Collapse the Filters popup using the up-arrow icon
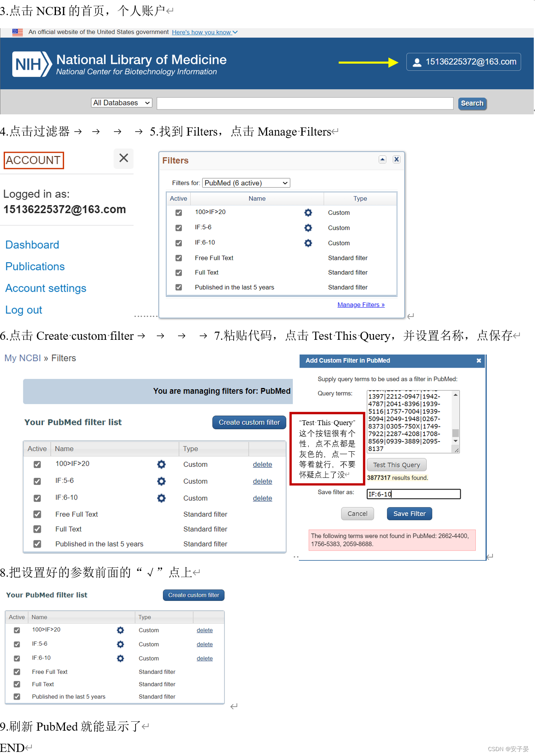The image size is (535, 756). (382, 159)
